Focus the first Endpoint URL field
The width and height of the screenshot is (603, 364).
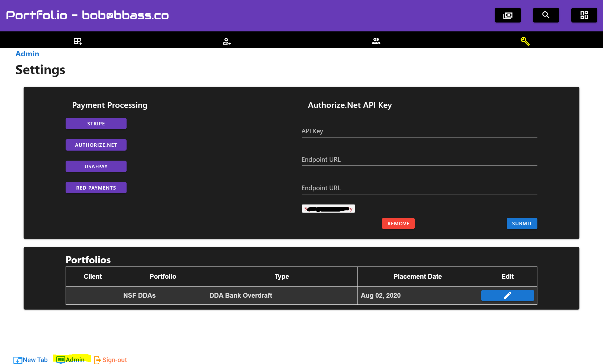point(419,160)
